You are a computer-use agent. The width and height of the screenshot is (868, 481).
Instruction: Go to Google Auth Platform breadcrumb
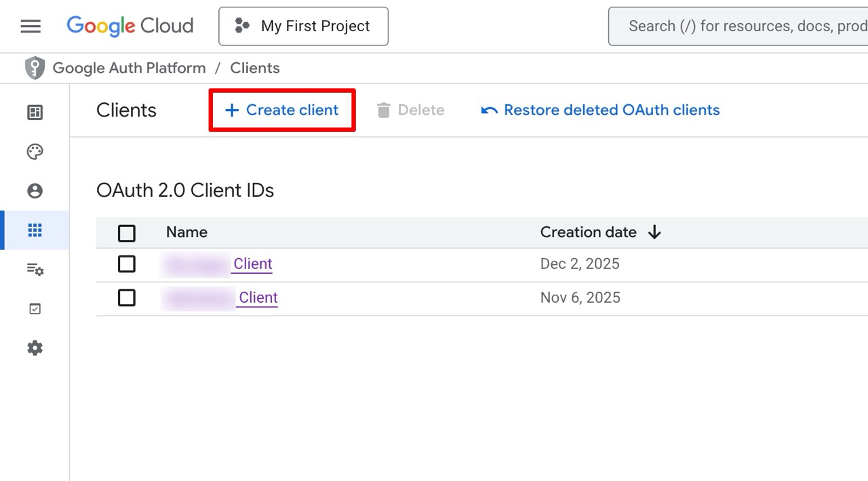(x=129, y=68)
